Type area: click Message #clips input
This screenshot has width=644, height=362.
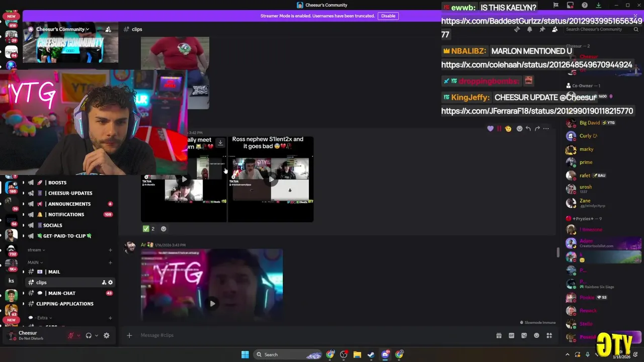point(312,335)
